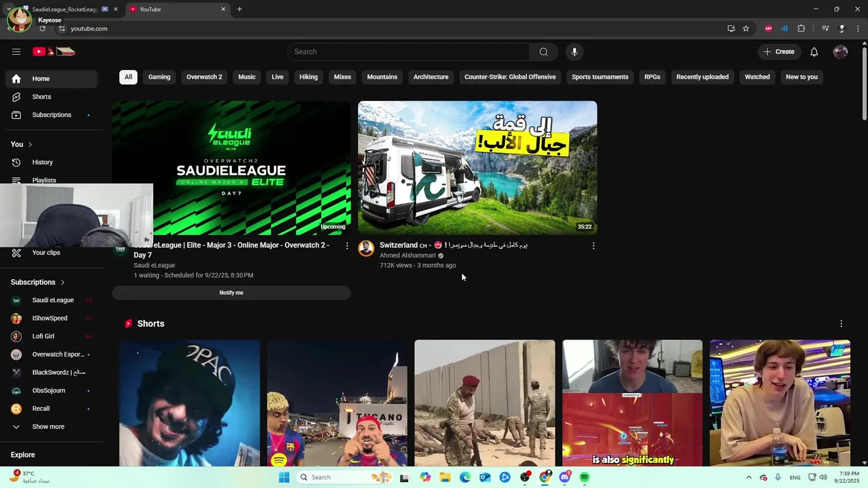Open Shorts from the sidebar
The height and width of the screenshot is (488, 868).
click(x=52, y=97)
